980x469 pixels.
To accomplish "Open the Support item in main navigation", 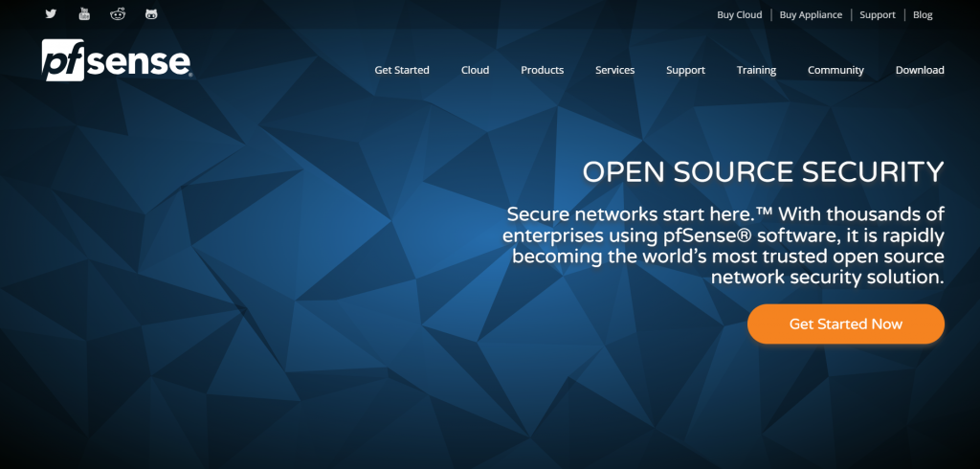I will (685, 70).
